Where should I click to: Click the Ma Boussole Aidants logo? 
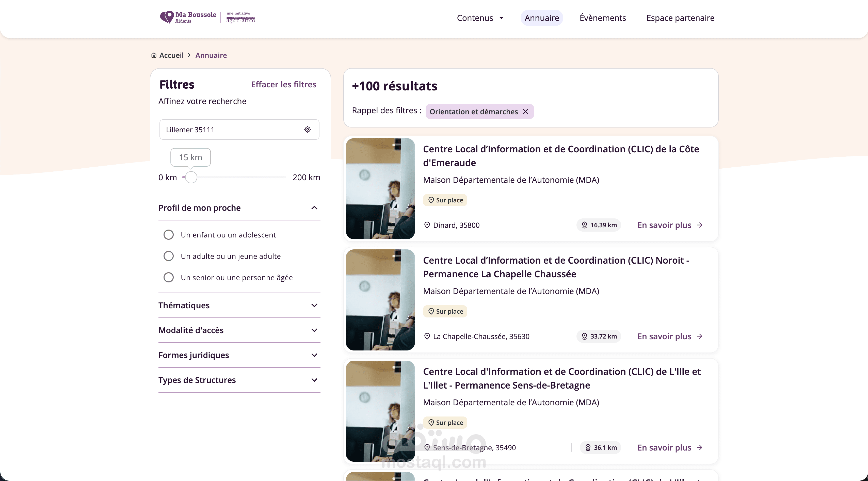click(x=188, y=17)
